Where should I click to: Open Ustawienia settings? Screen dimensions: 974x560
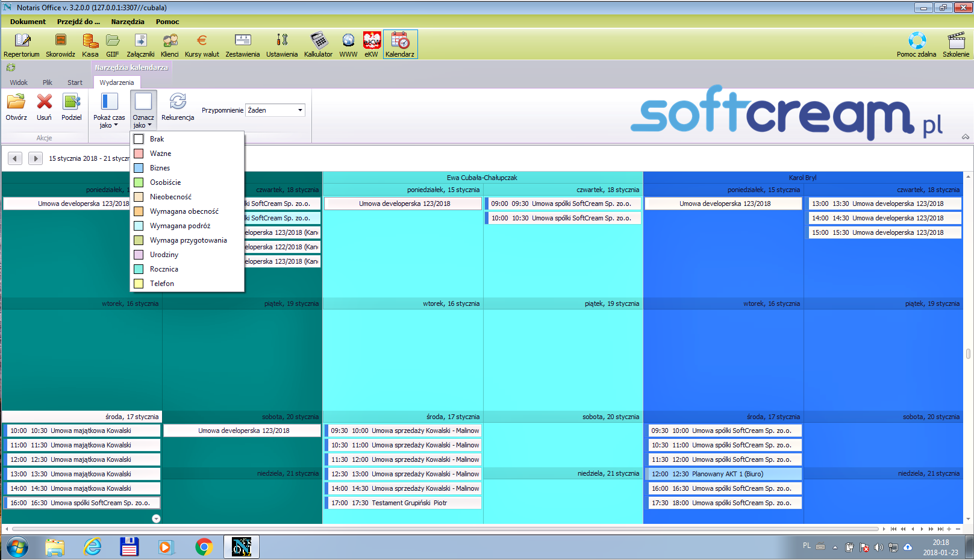(x=282, y=45)
